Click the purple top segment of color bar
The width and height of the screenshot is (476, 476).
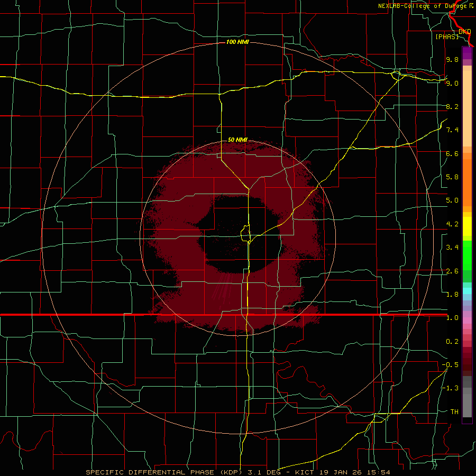[467, 53]
